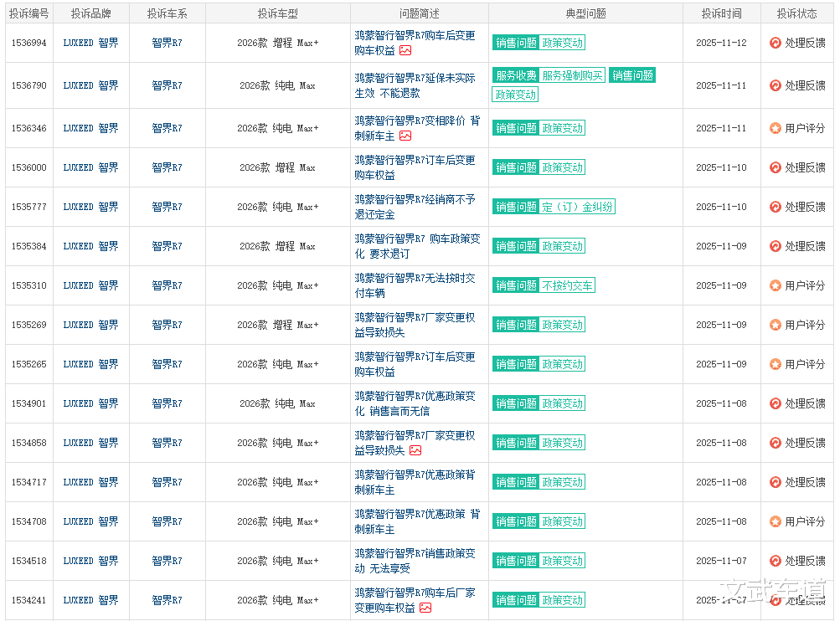Open LUXEED 智界 brand link for complaint 1536994
The width and height of the screenshot is (840, 621).
click(x=90, y=43)
